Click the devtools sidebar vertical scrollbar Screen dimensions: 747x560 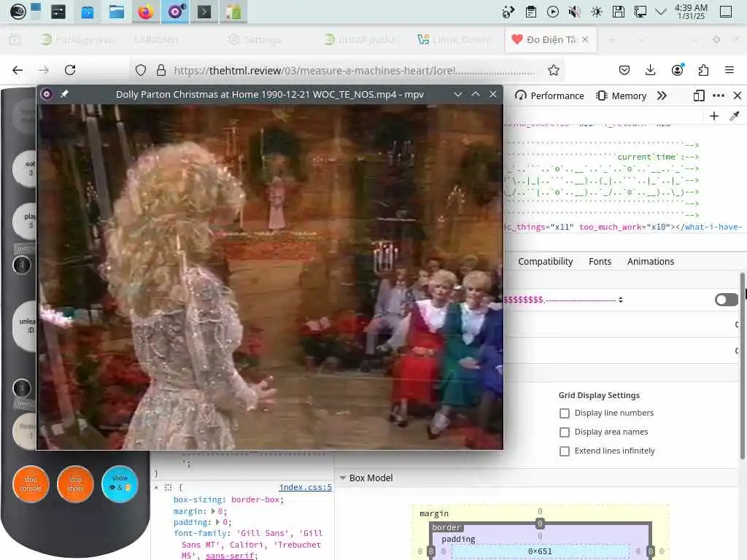742,366
